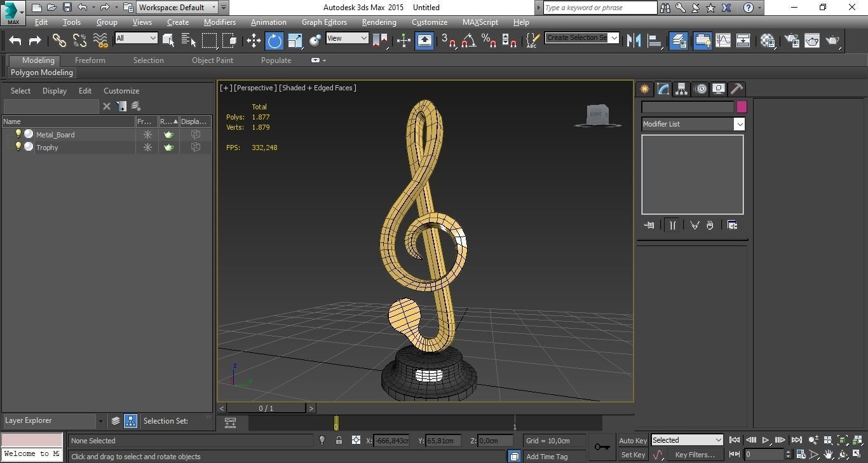Toggle Angle Snap
Image resolution: width=868 pixels, height=463 pixels.
468,40
